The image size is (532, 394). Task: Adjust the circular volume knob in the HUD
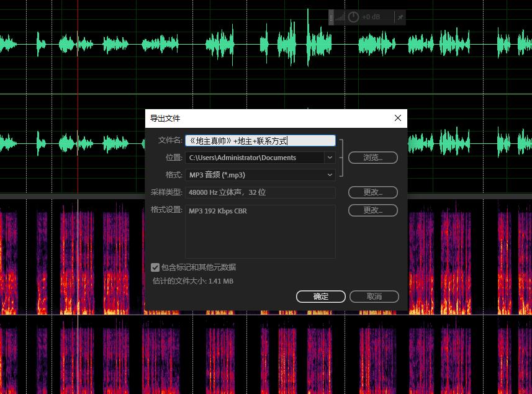353,17
